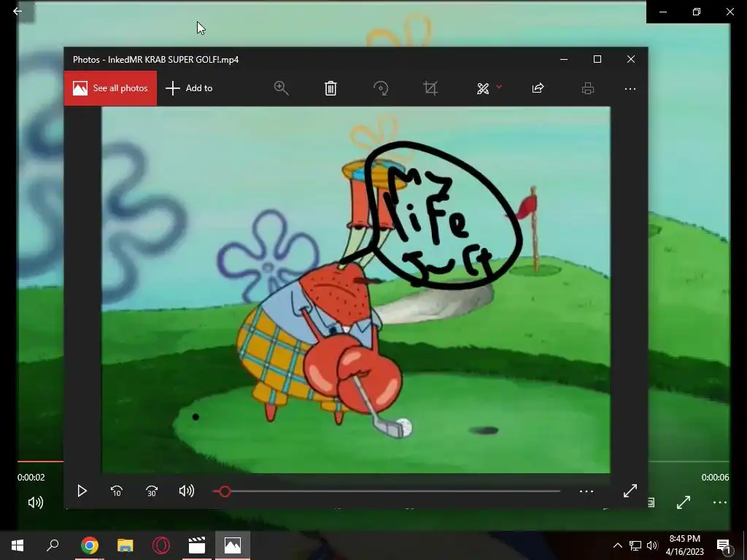Image resolution: width=747 pixels, height=560 pixels.
Task: Zoom in with the magnifier icon
Action: pos(281,88)
